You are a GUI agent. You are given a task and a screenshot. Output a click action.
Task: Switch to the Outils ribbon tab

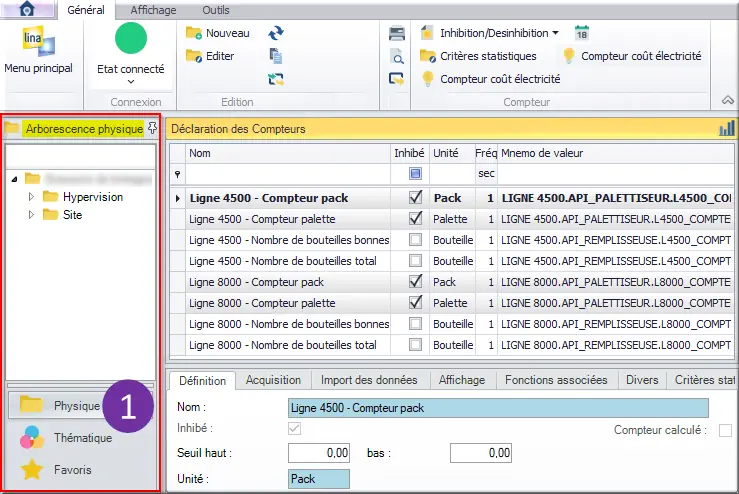click(216, 10)
